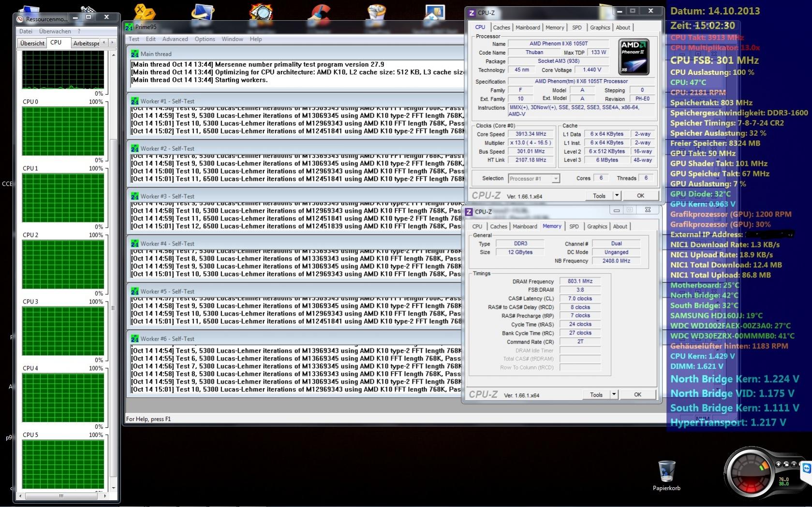
Task: Open Mainboard tab in processor CPU-Z window
Action: click(x=528, y=28)
